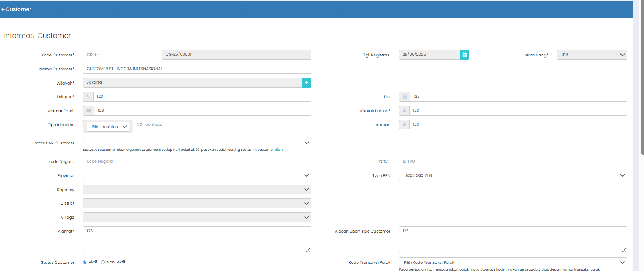This screenshot has height=271, width=644.
Task: Click the ID TKU input
Action: pyautogui.click(x=513, y=161)
